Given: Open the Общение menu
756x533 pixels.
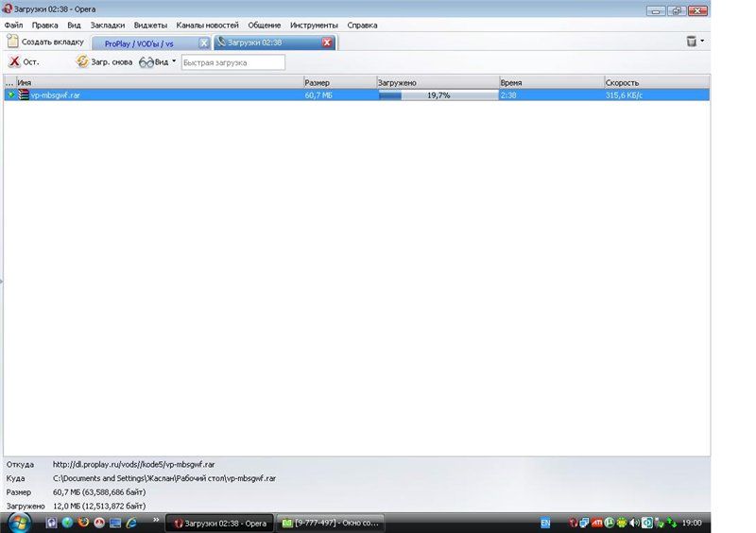Looking at the screenshot, I should (x=265, y=26).
